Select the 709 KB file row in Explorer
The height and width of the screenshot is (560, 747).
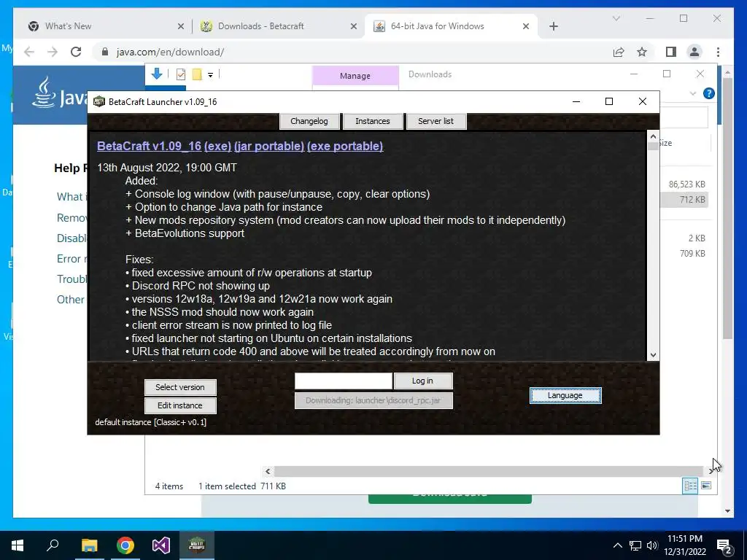[x=684, y=253]
